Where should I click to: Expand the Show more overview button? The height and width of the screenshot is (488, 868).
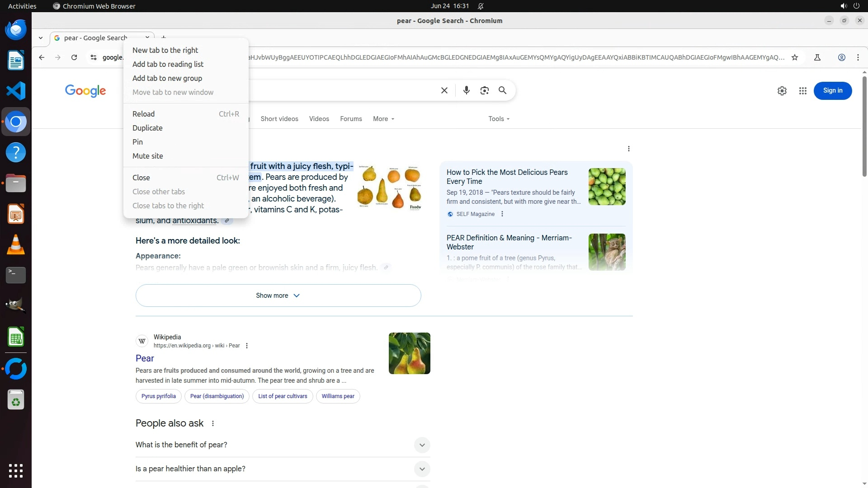[278, 296]
